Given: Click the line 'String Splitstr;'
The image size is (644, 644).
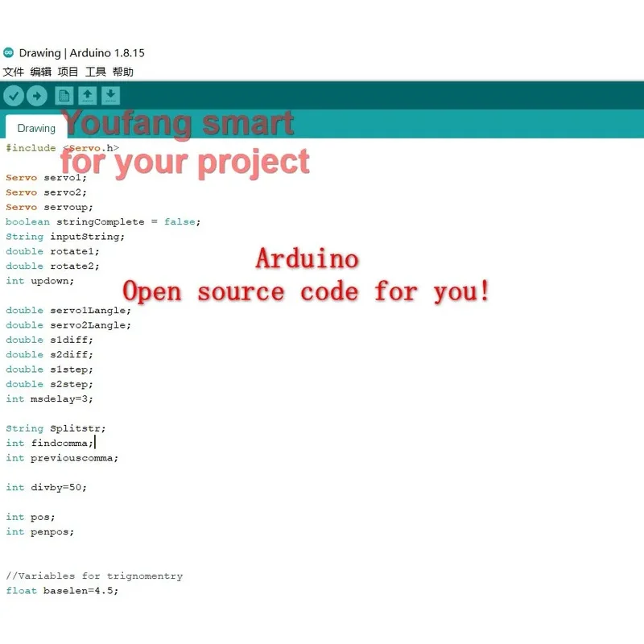Looking at the screenshot, I should 56,429.
